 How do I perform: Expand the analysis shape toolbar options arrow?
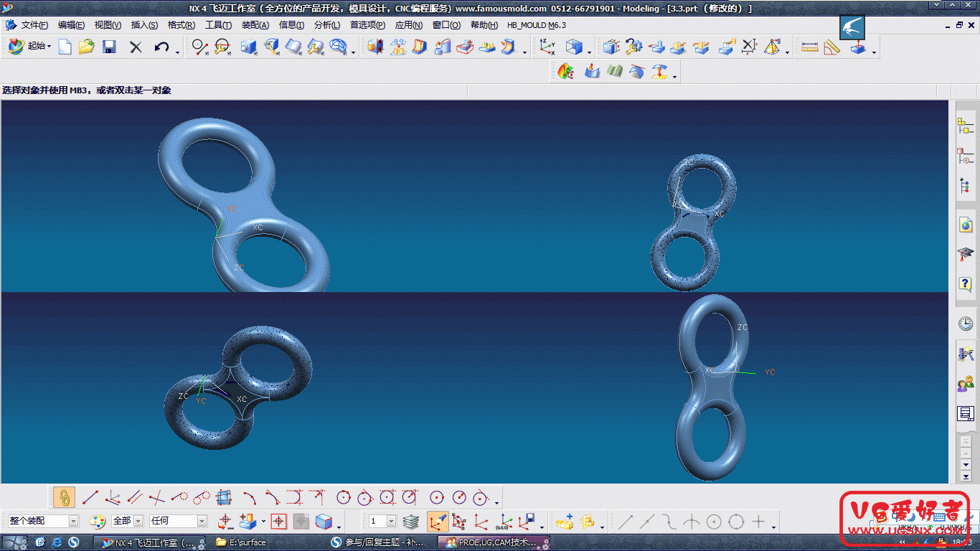point(675,75)
